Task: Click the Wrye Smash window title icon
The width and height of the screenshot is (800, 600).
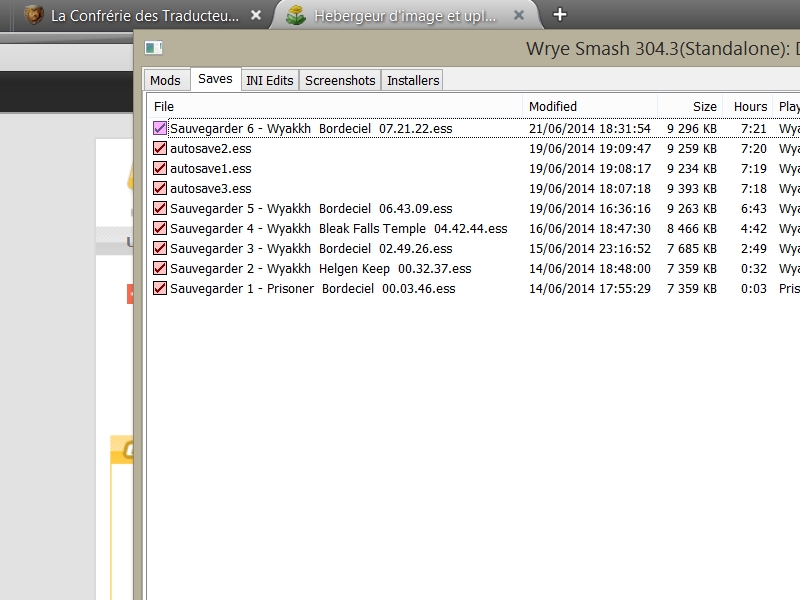Action: 154,48
